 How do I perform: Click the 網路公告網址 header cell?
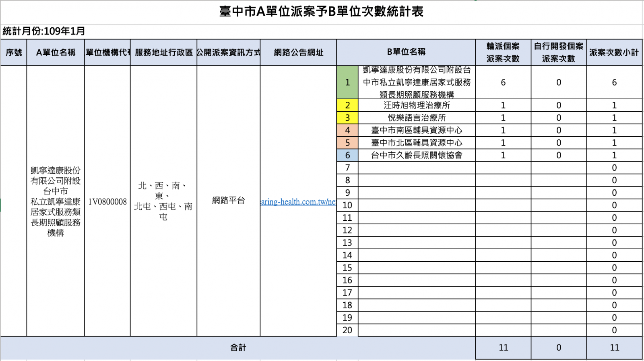pos(298,52)
